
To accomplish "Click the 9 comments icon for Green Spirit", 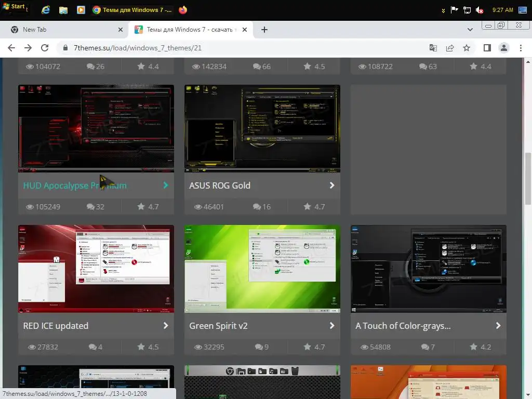I will [x=259, y=347].
